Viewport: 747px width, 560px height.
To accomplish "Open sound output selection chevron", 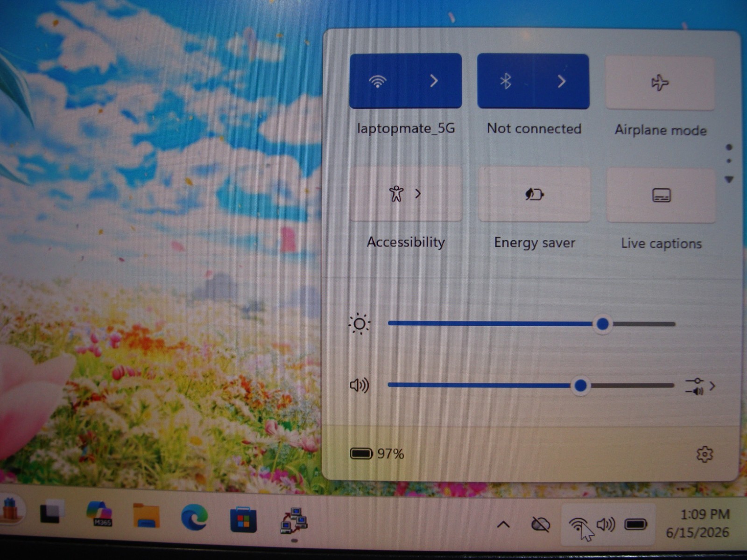I will click(712, 386).
